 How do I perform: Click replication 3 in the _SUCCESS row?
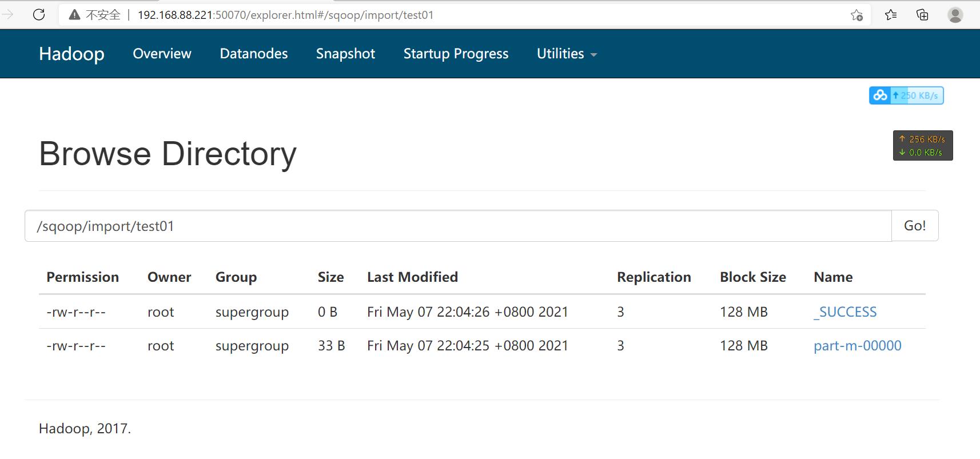621,312
